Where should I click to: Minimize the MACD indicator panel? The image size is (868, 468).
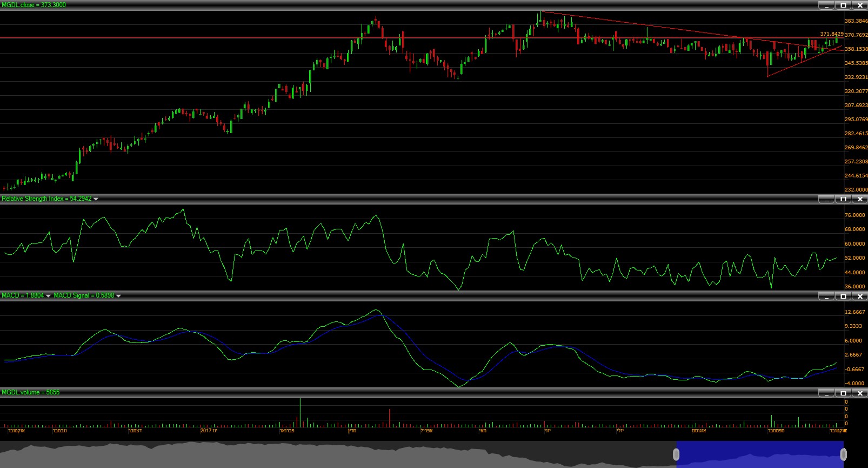(x=826, y=296)
